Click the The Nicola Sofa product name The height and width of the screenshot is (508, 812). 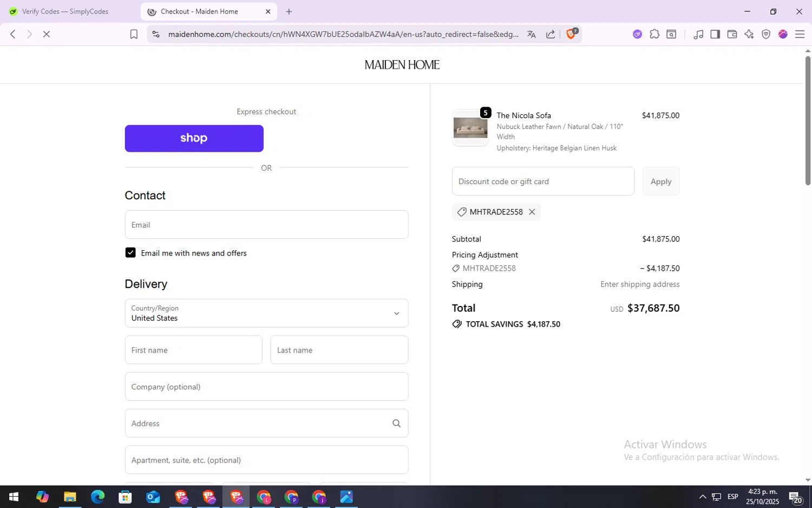pyautogui.click(x=523, y=115)
